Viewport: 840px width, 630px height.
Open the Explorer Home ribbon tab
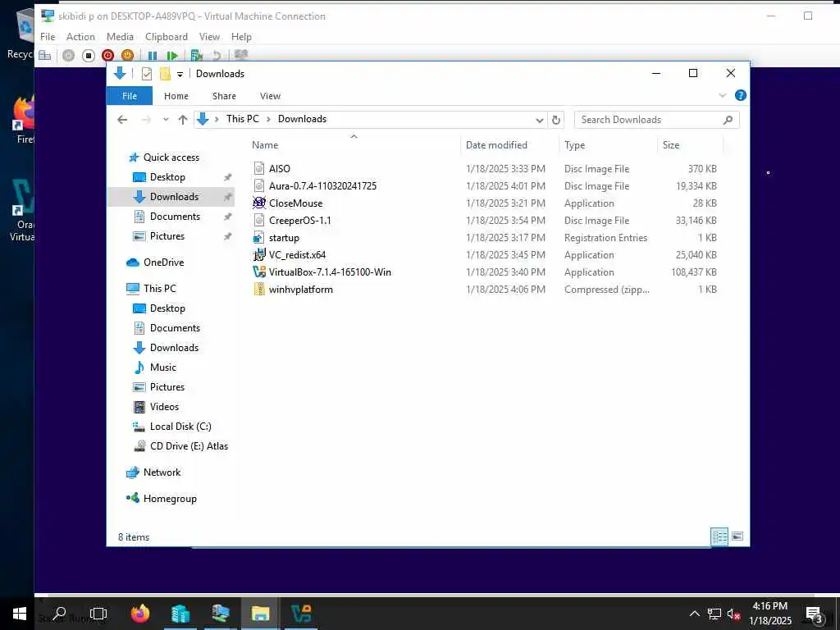pyautogui.click(x=176, y=96)
